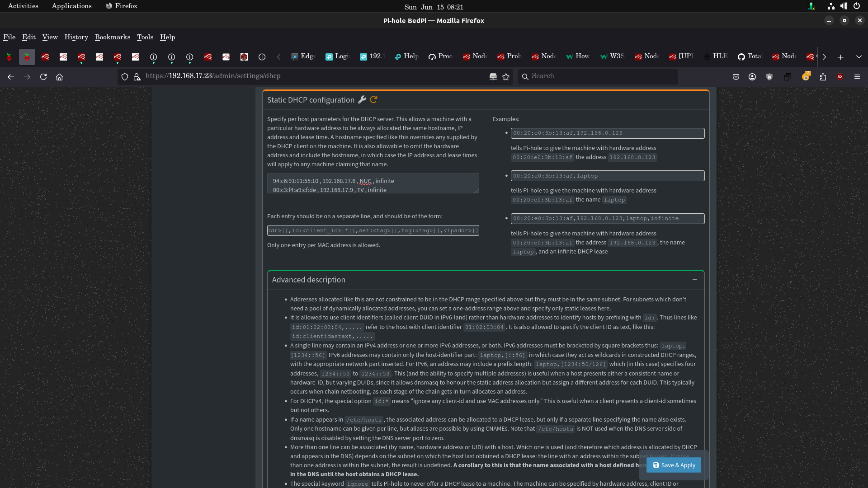Image resolution: width=868 pixels, height=488 pixels.
Task: Open the orange extension with badge 2
Action: pyautogui.click(x=806, y=76)
